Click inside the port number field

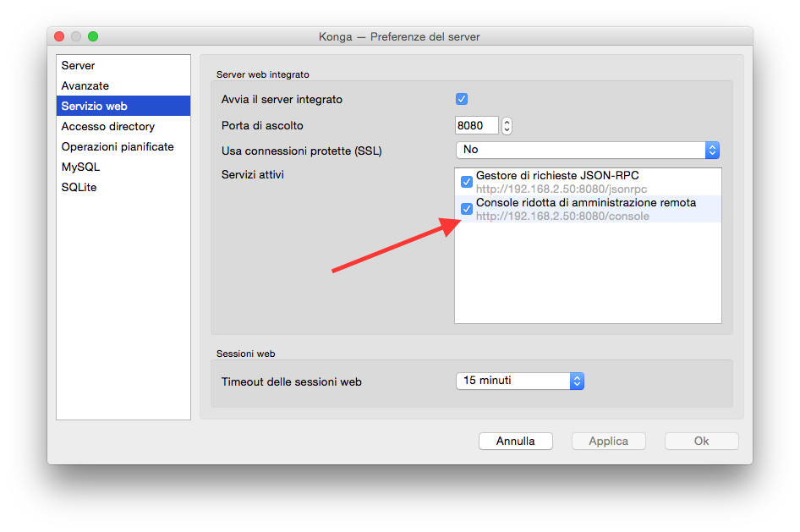point(476,126)
